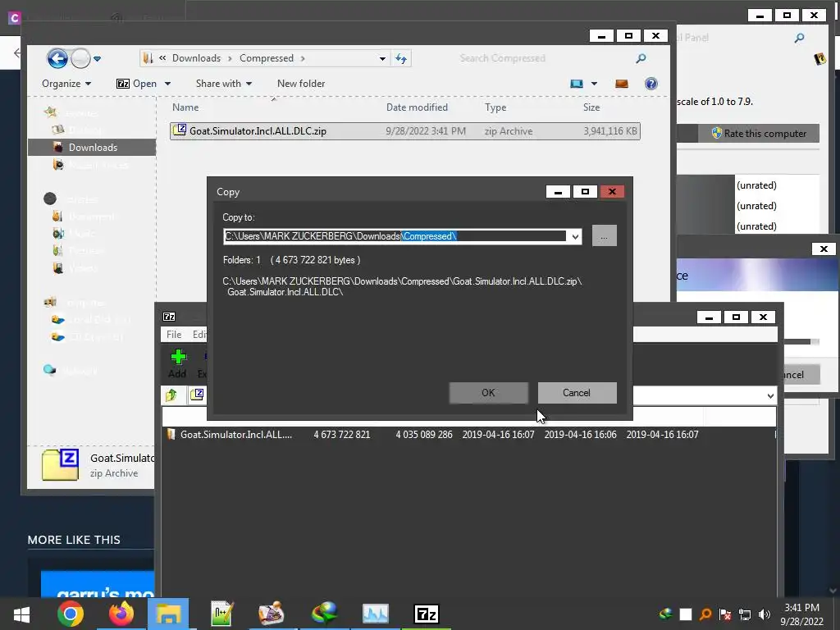
Task: Expand the Open button dropdown arrow
Action: pyautogui.click(x=167, y=84)
